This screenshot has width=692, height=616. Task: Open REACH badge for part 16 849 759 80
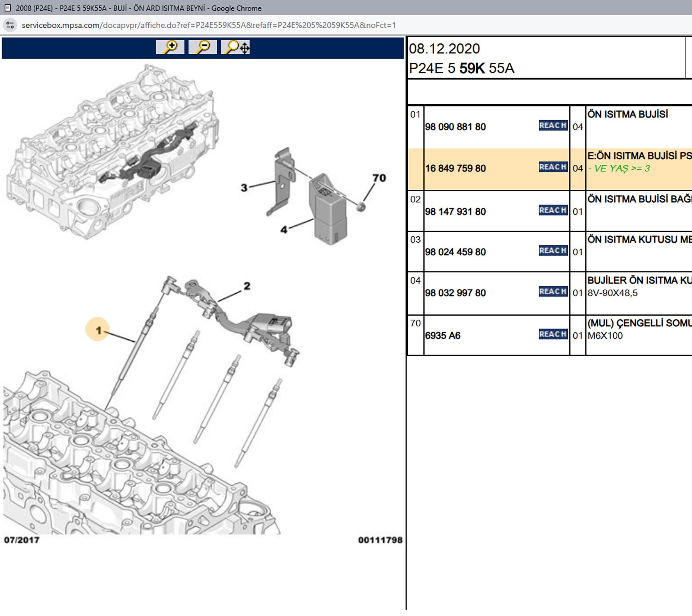[553, 167]
